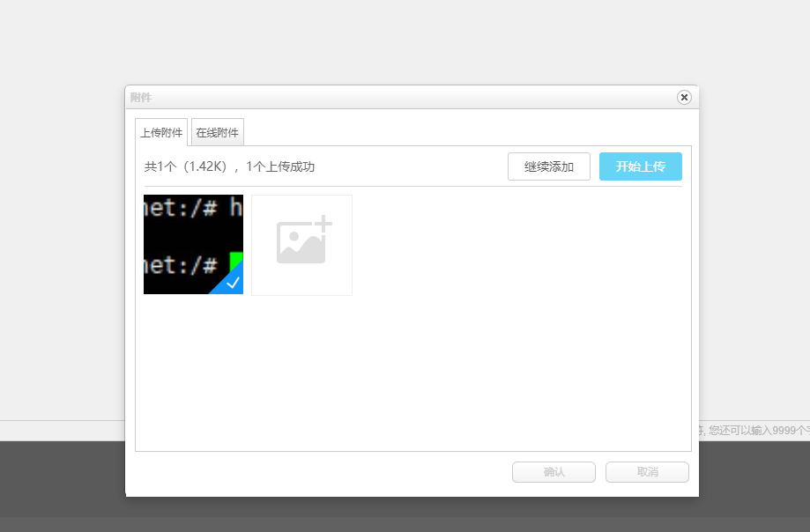Select the uploaded terminal screenshot thumbnail
Viewport: 810px width, 532px height.
pos(193,245)
